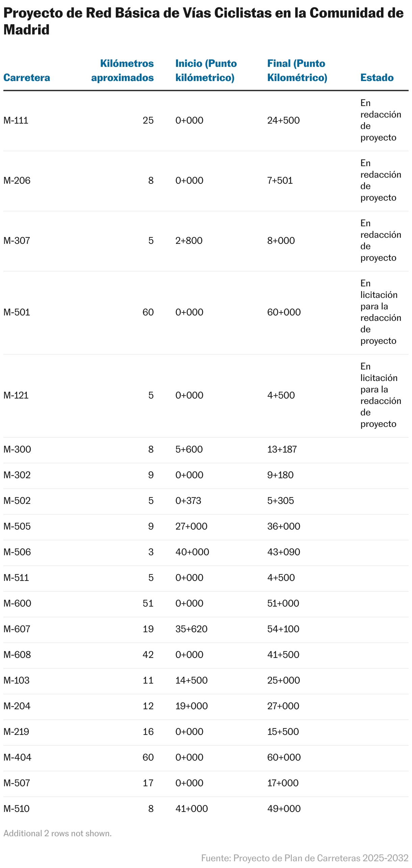Select the M-111 road cell

pos(16,121)
